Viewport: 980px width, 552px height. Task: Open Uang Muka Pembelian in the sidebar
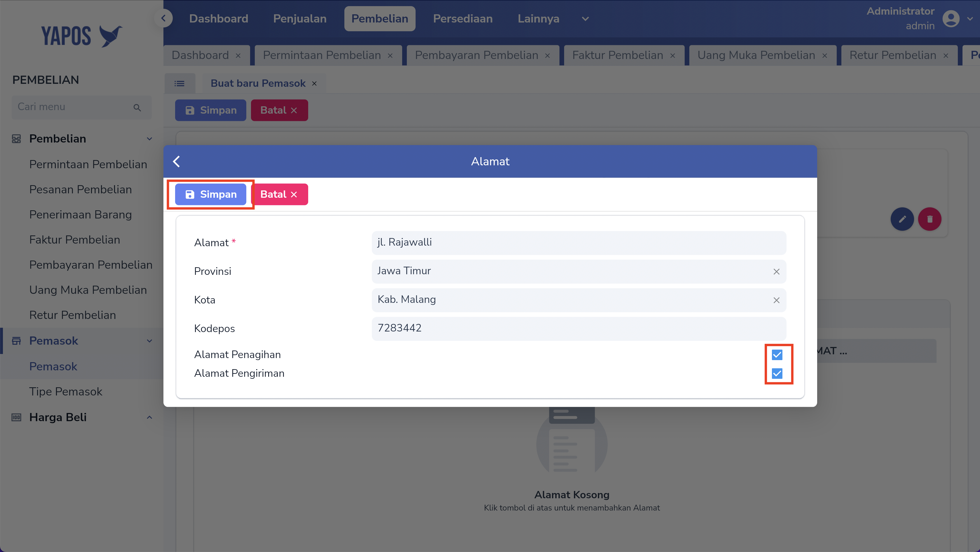coord(88,290)
